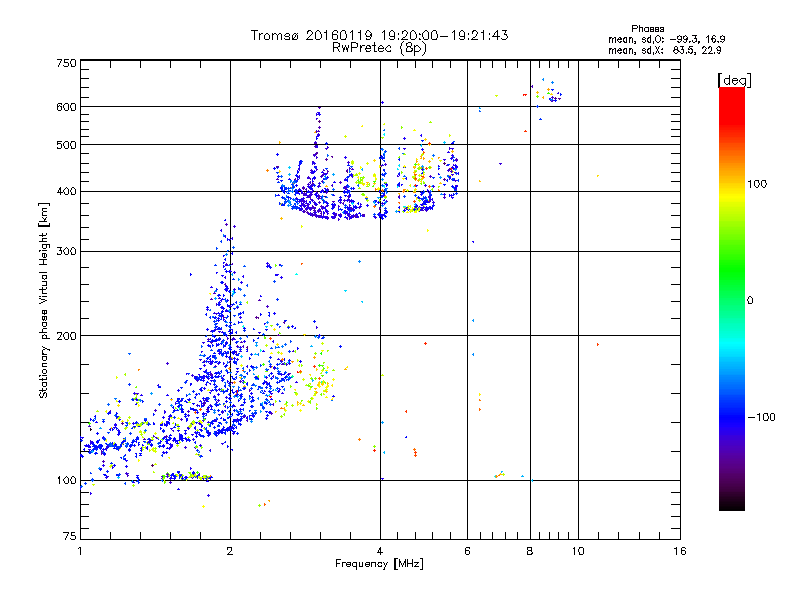Click the black bottom end of the colorbar
The width and height of the screenshot is (800, 600).
(x=732, y=503)
